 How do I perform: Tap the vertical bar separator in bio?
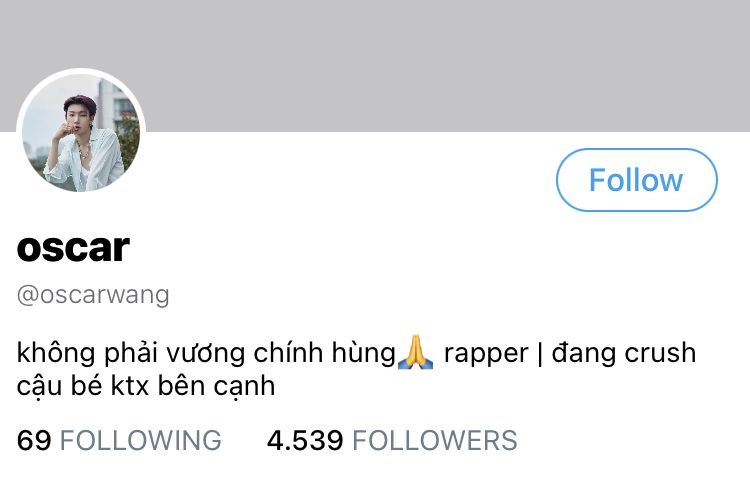[x=540, y=355]
